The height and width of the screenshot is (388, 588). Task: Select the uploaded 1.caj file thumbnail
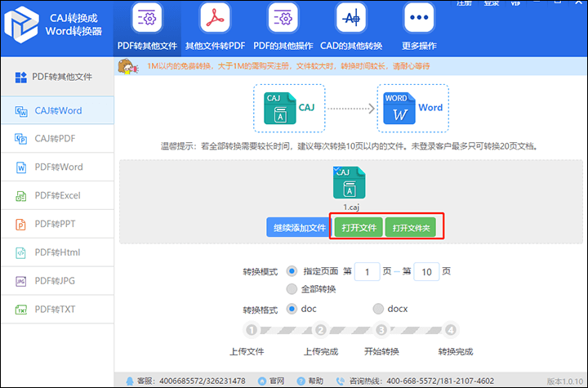point(350,183)
